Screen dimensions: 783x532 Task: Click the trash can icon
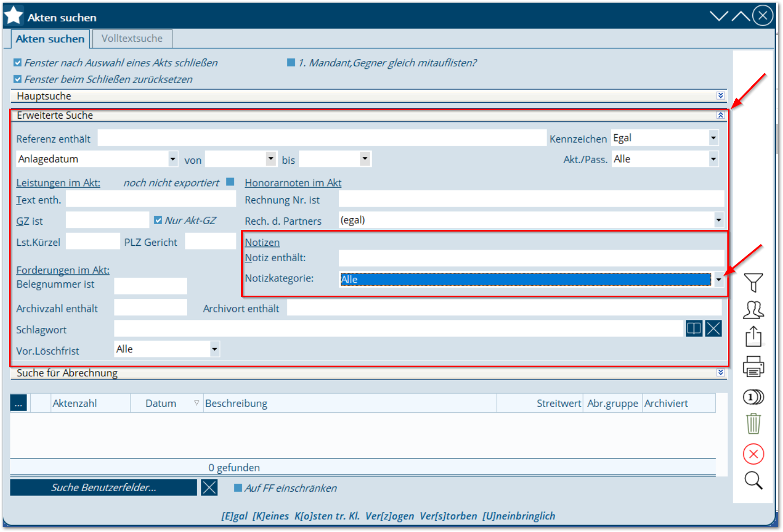coord(753,423)
